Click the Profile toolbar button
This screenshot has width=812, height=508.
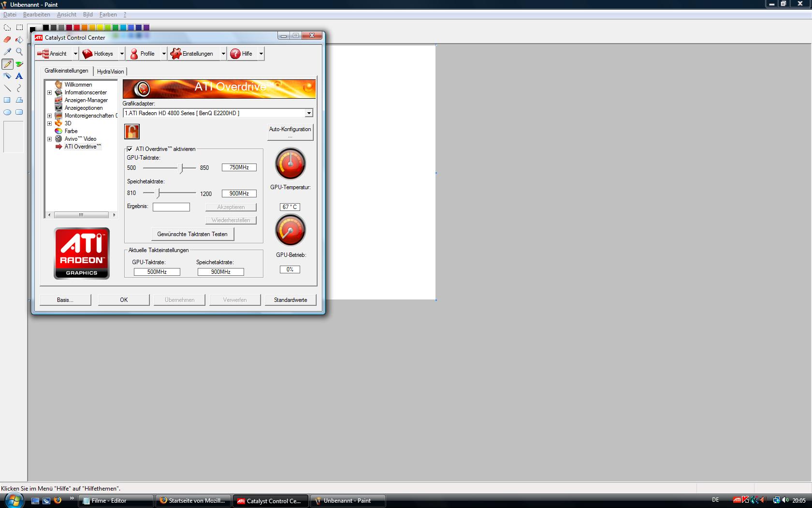[144, 54]
